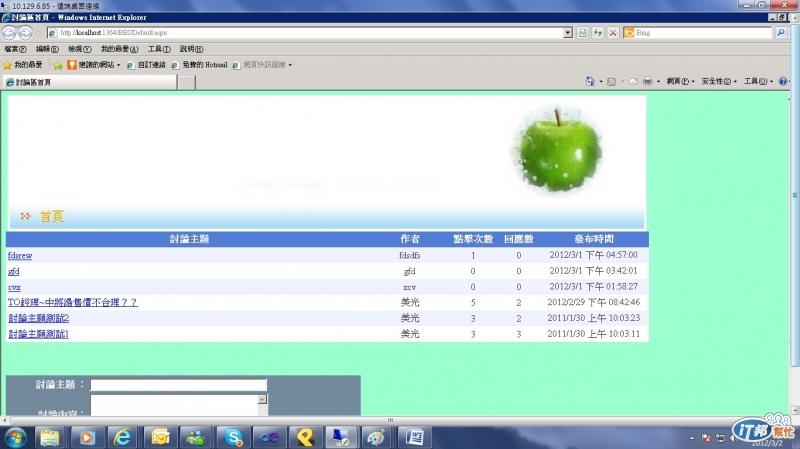
Task: Open the 討論主題測試2 topic link
Action: pos(38,318)
